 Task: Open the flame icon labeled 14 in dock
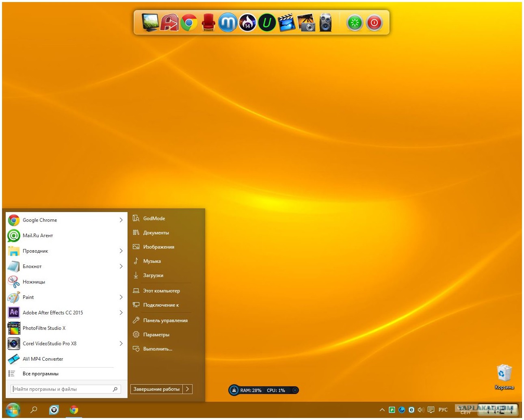(x=247, y=22)
